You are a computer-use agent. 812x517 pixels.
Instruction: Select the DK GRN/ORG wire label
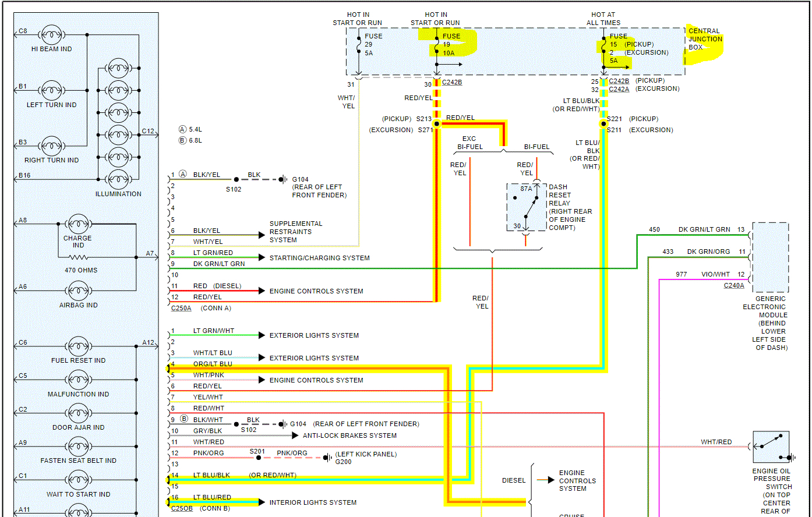[x=708, y=252]
